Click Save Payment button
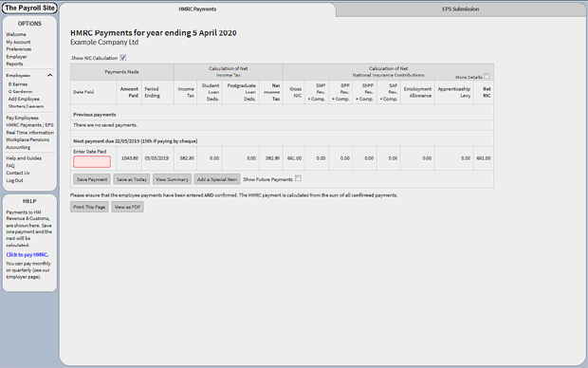Image resolution: width=588 pixels, height=368 pixels. 92,179
